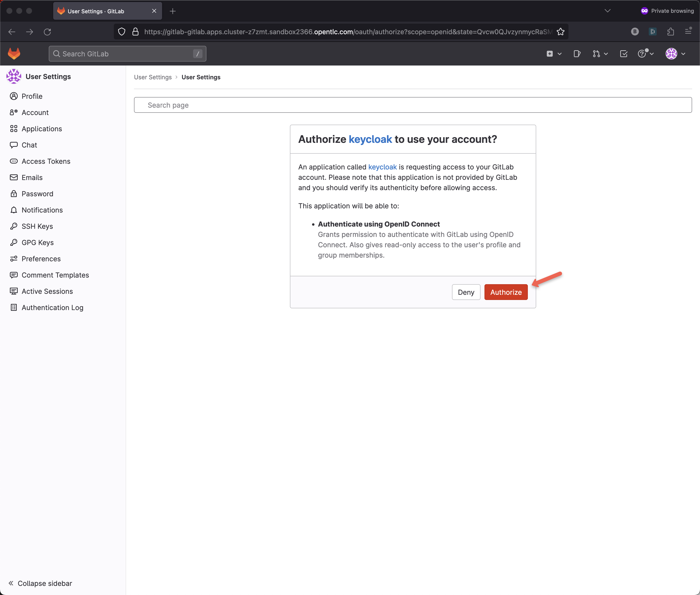This screenshot has height=595, width=700.
Task: Open the browser extensions puzzle icon
Action: (x=670, y=32)
